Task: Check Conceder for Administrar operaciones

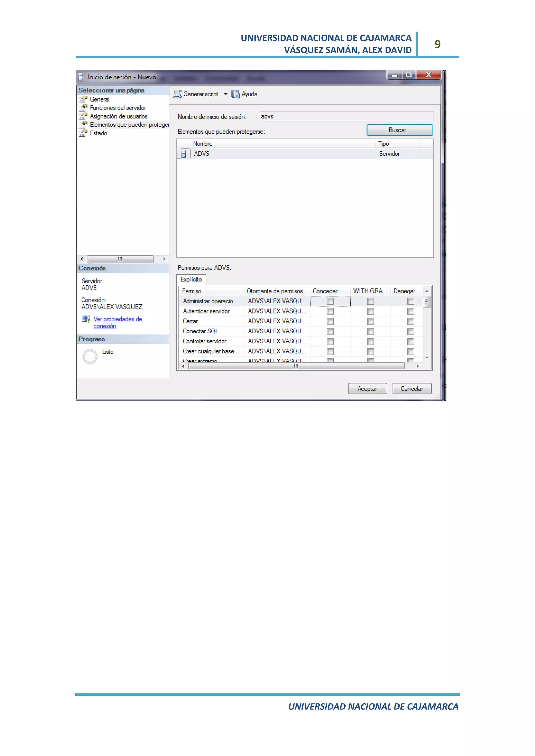Action: coord(330,301)
